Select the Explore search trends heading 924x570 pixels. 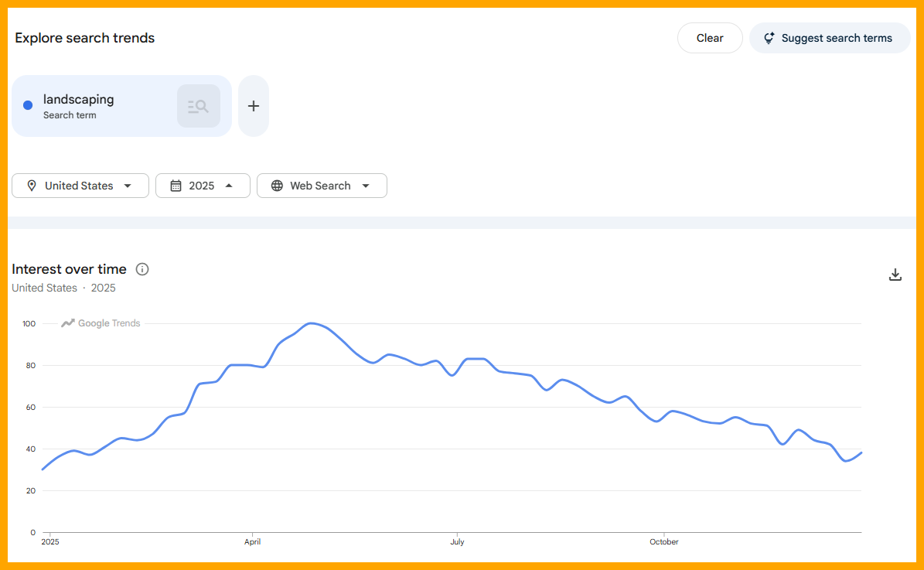click(x=84, y=38)
